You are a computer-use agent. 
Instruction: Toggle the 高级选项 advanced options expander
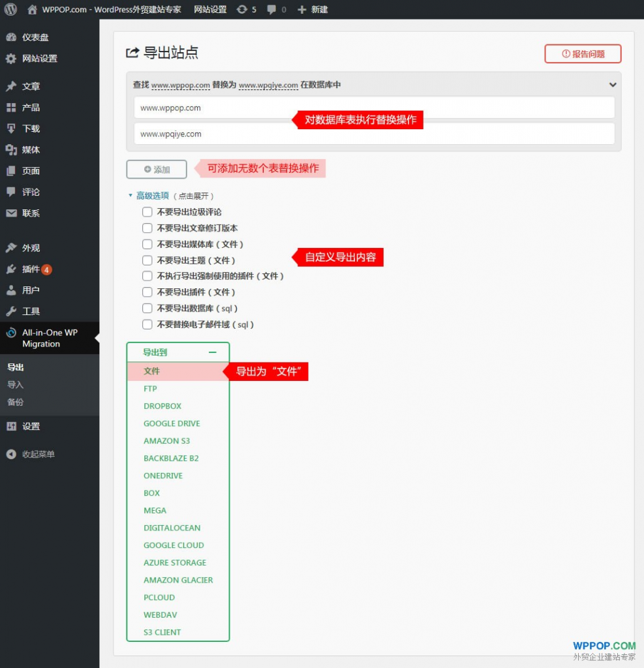152,196
